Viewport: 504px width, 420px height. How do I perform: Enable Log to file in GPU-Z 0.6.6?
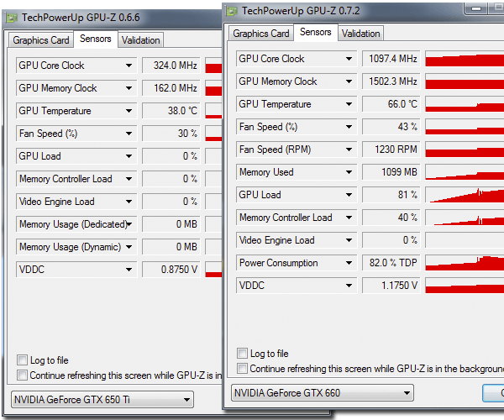pyautogui.click(x=22, y=360)
